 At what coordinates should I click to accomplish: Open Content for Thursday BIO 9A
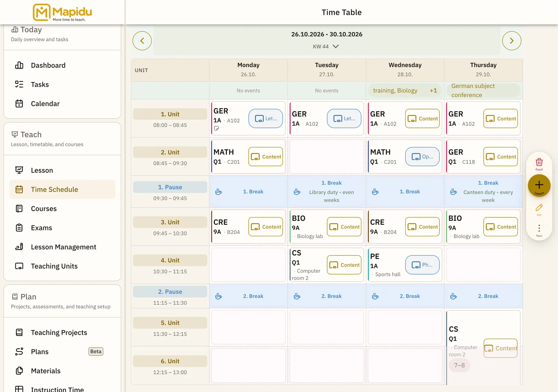pos(500,227)
